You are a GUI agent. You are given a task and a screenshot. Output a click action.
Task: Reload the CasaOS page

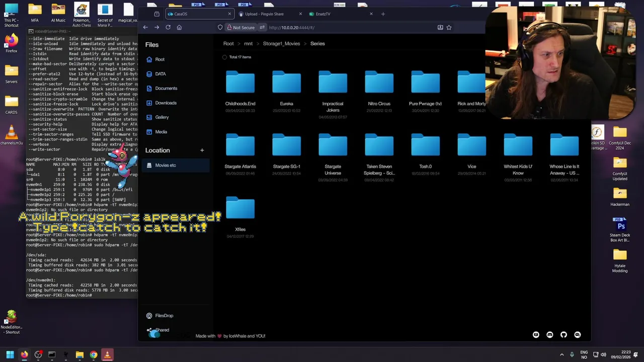168,27
